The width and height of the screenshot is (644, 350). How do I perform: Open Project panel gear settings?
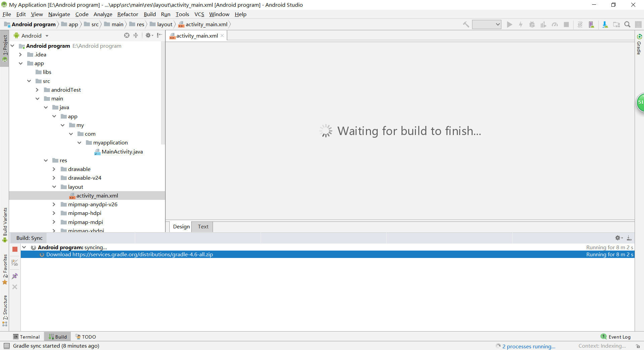pyautogui.click(x=149, y=35)
